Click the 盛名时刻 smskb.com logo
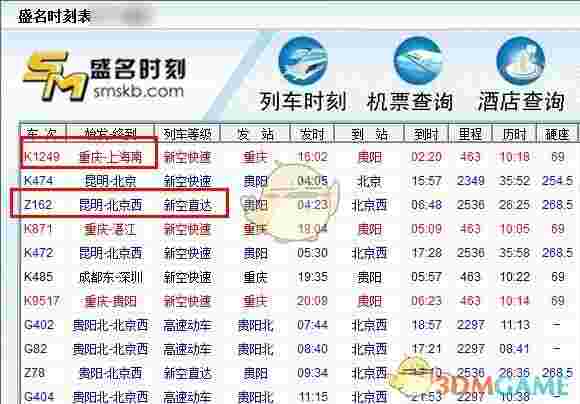 (x=104, y=77)
